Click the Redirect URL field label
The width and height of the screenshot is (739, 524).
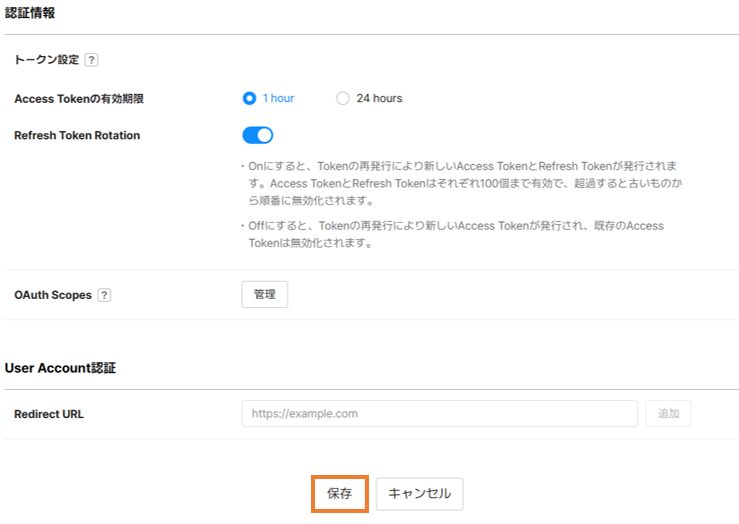[x=49, y=414]
